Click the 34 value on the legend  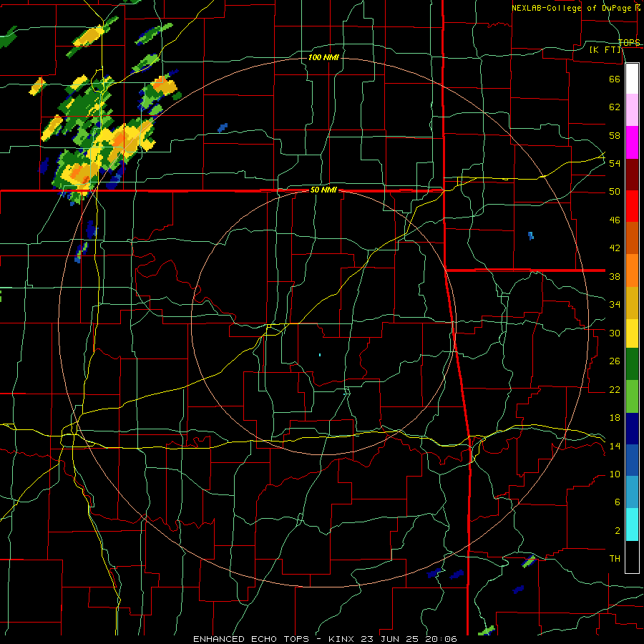pyautogui.click(x=615, y=305)
